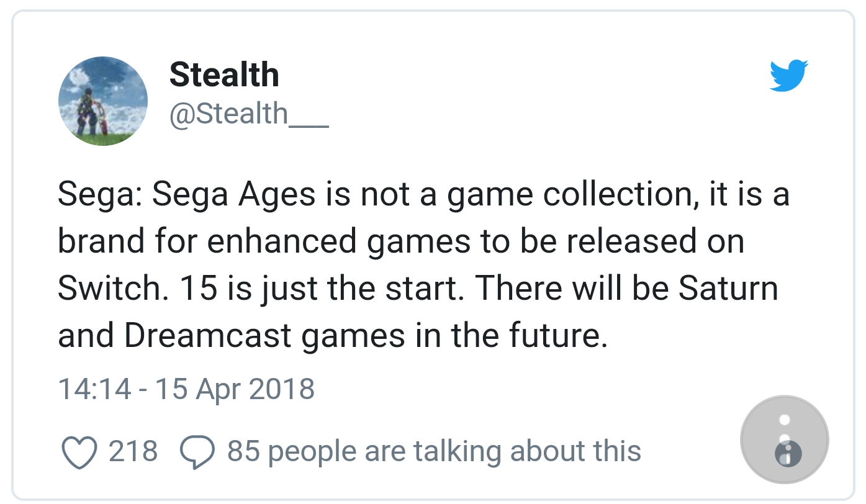866x504 pixels.
Task: Click the 218 likes count
Action: pos(133,451)
